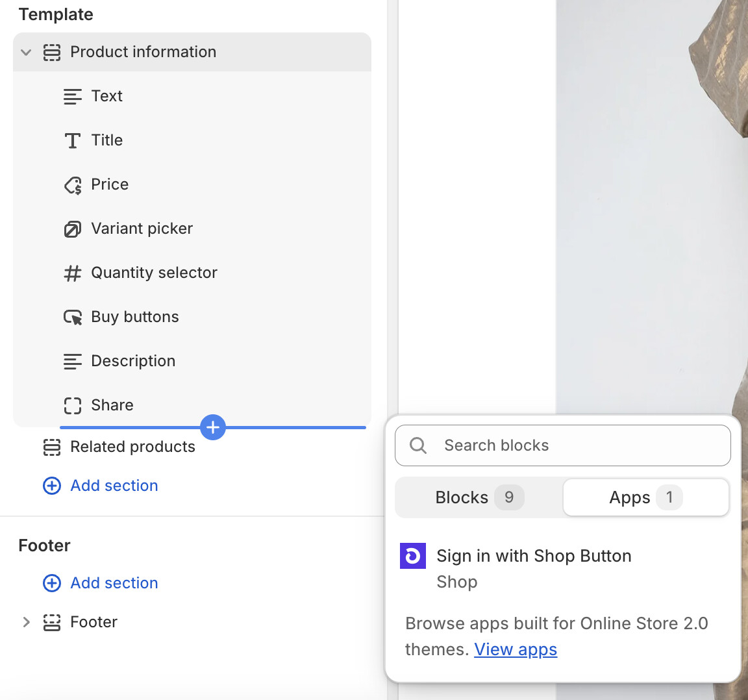Click the Text block lines icon
Screen dimensions: 748x700
coord(73,96)
